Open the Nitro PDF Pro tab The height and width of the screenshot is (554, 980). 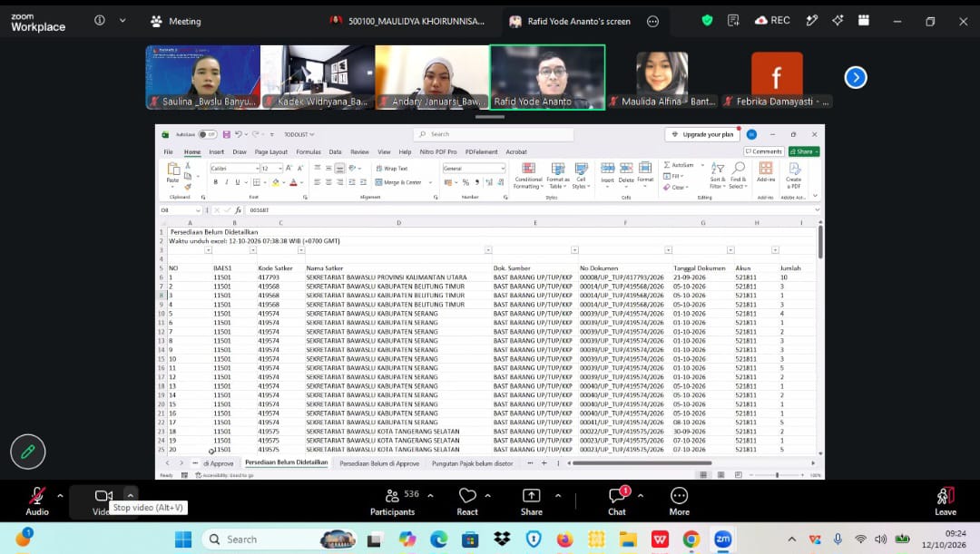coord(438,151)
